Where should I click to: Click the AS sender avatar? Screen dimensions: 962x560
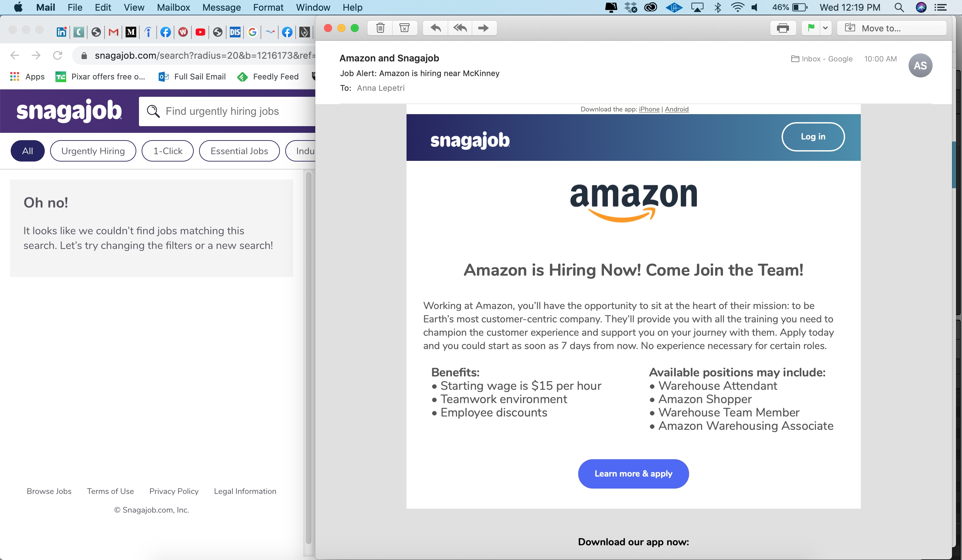click(x=920, y=66)
